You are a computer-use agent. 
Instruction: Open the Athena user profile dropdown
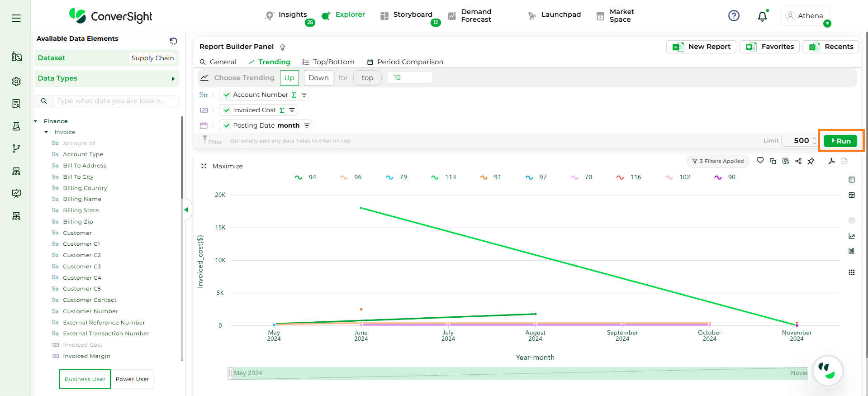pos(805,16)
